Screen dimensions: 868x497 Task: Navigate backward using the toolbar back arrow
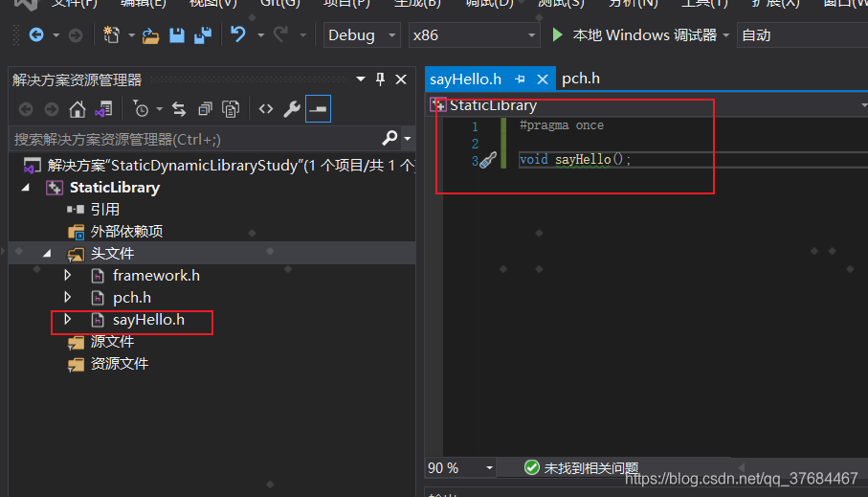click(x=36, y=35)
